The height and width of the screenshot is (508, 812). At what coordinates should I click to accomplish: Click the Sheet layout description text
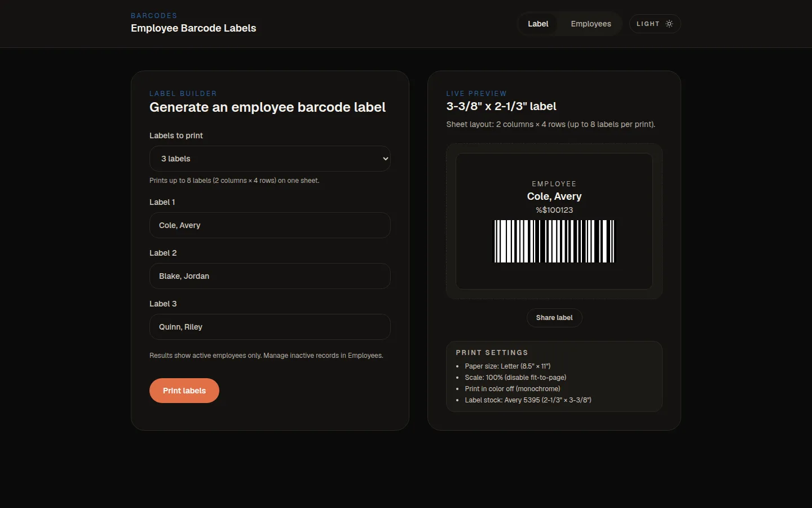pos(550,124)
